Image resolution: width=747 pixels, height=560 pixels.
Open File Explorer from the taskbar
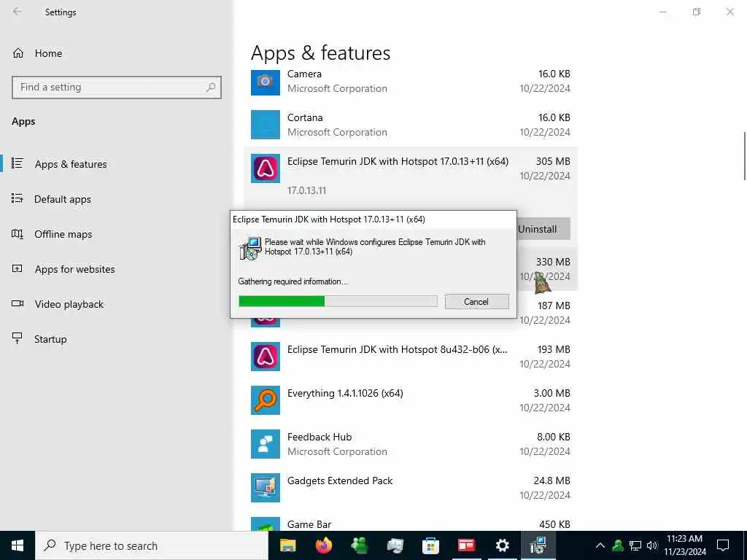[287, 545]
